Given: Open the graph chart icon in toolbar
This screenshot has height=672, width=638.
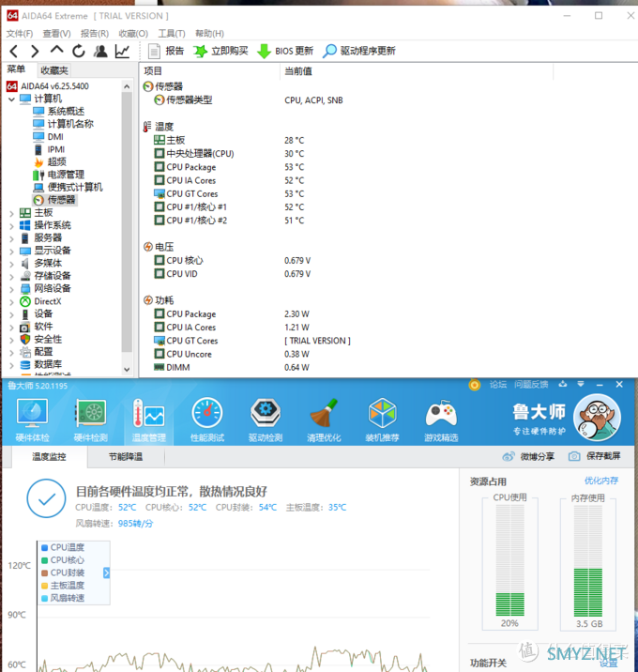Looking at the screenshot, I should point(123,52).
